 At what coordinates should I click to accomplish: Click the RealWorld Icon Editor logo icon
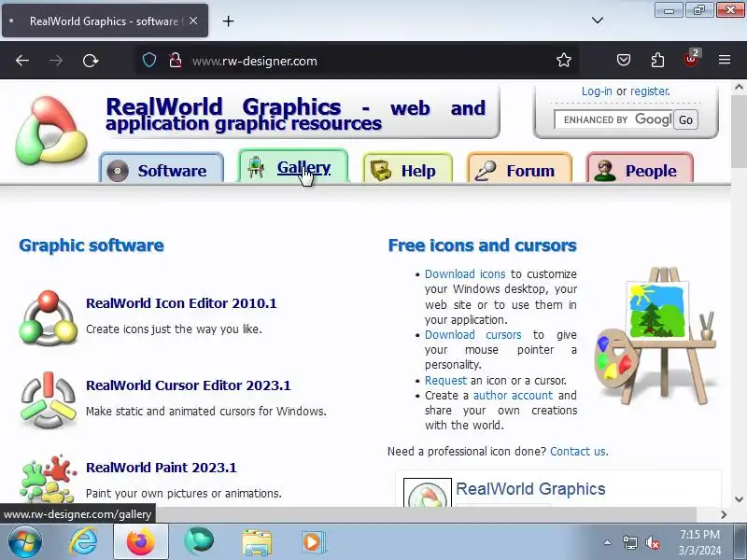[x=49, y=317]
